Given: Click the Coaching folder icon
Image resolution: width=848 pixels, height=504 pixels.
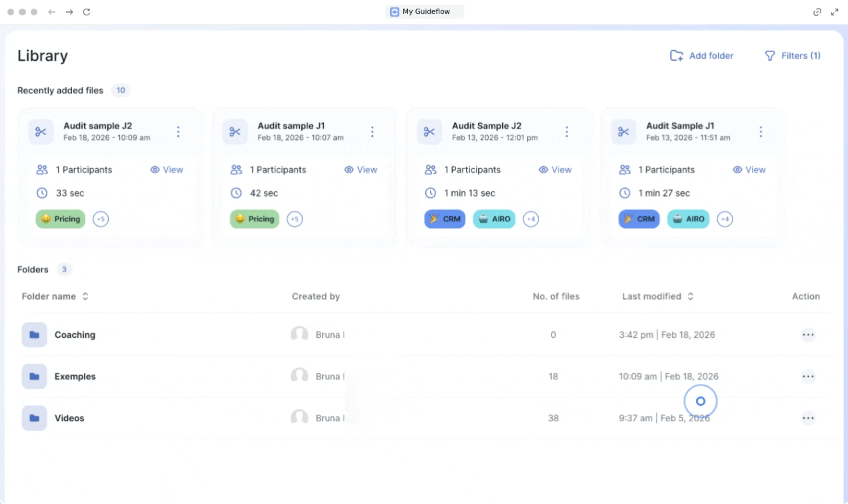Looking at the screenshot, I should click(34, 335).
